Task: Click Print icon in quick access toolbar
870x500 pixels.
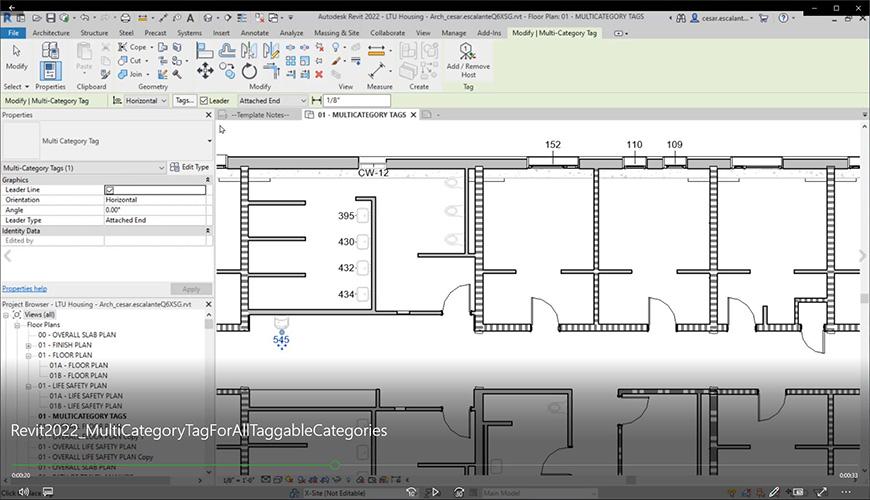Action: (x=125, y=18)
